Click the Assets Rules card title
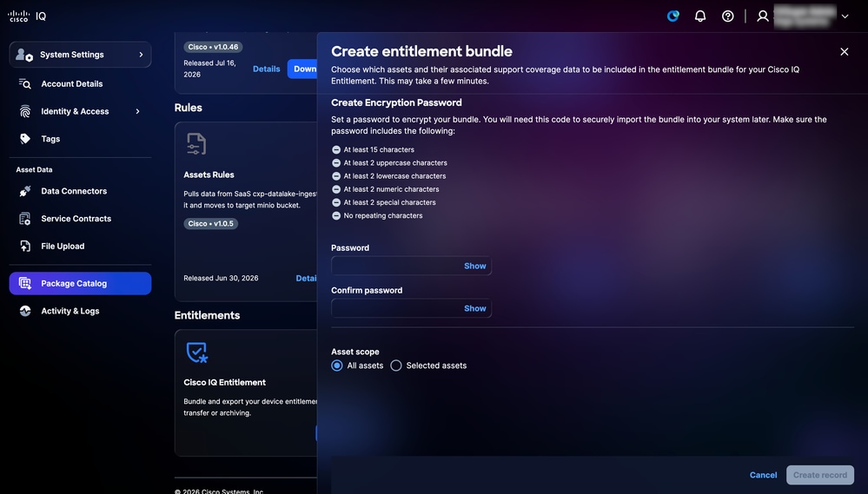Viewport: 868px width, 494px height. (209, 175)
